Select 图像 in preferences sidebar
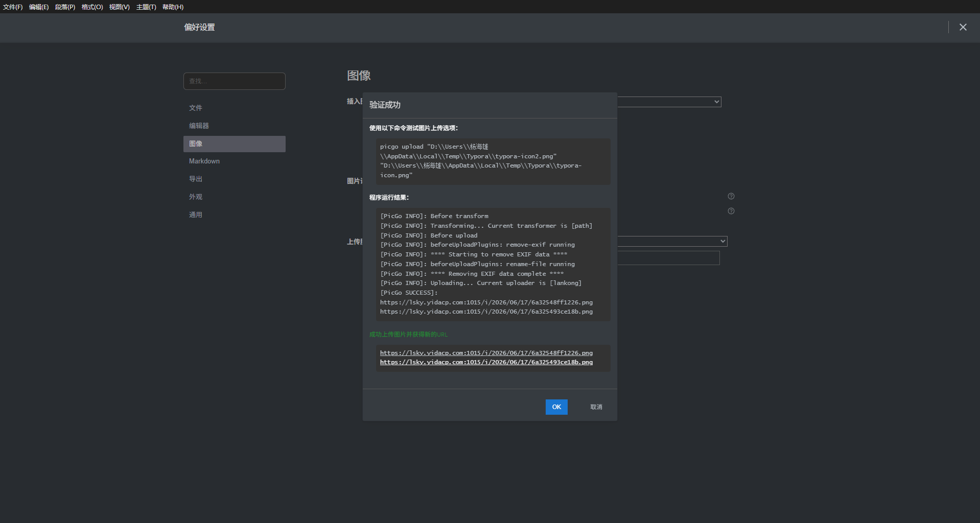Screen dimensions: 980x523 (235, 144)
